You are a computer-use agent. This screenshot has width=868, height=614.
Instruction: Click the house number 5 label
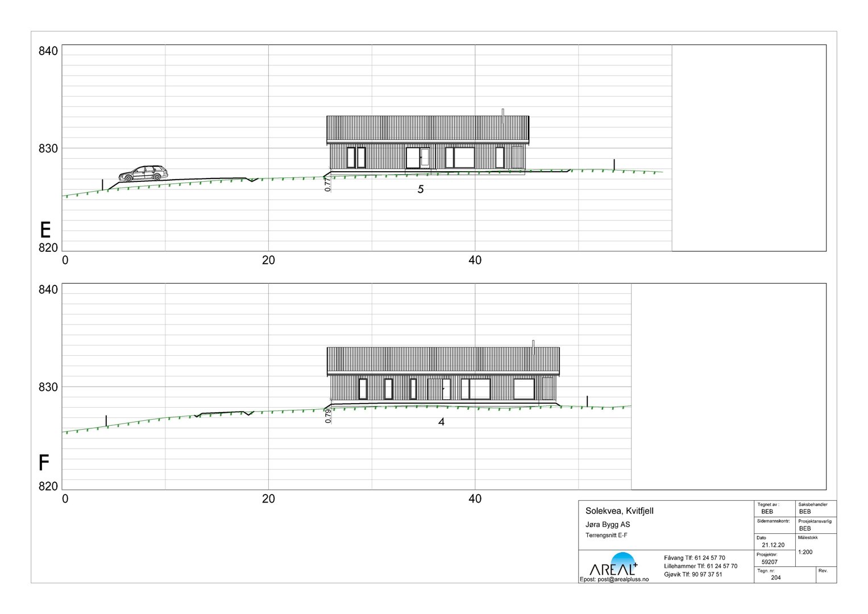pos(421,190)
